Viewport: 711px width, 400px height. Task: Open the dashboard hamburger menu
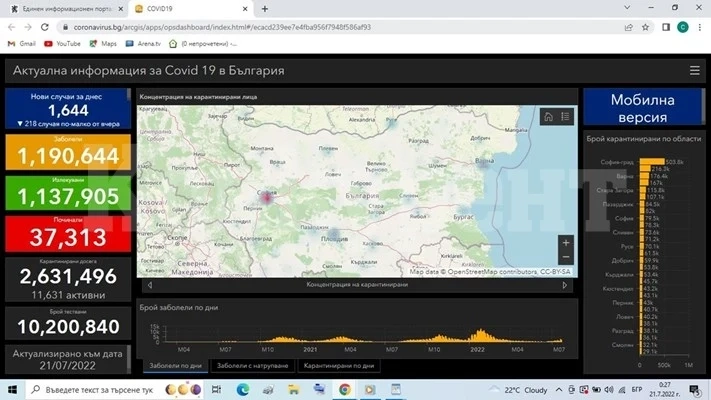tap(694, 71)
